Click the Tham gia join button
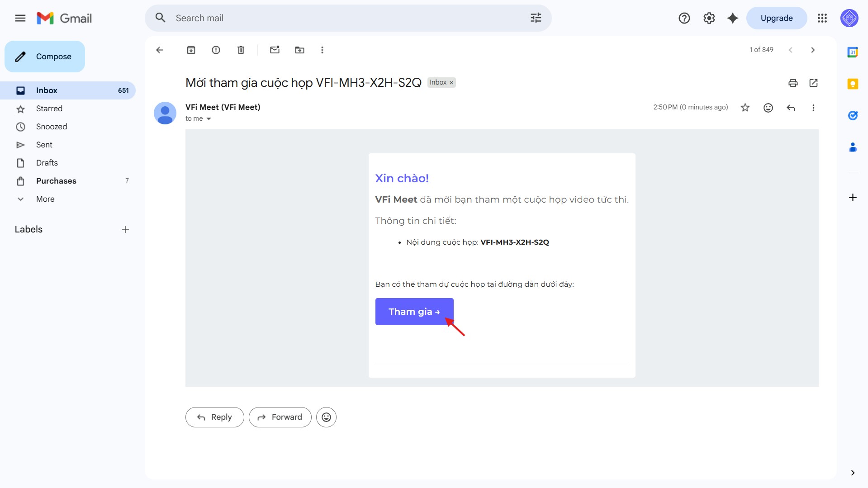Viewport: 868px width, 488px height. click(x=414, y=312)
